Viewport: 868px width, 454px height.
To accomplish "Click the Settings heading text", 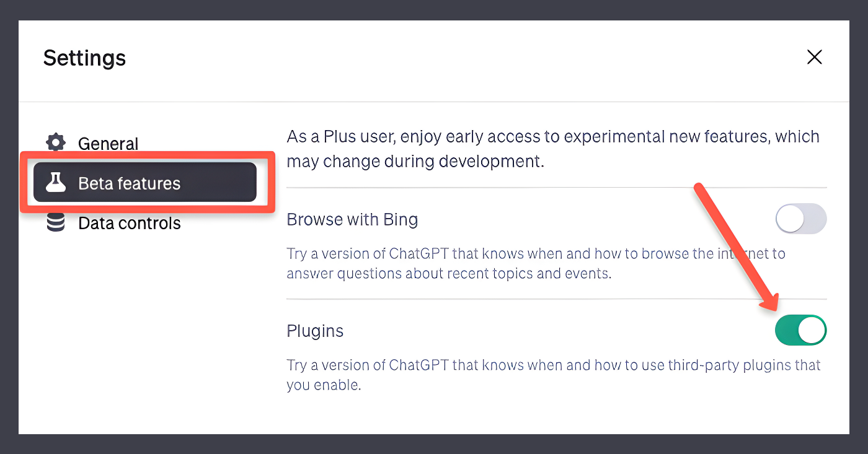I will pos(84,58).
